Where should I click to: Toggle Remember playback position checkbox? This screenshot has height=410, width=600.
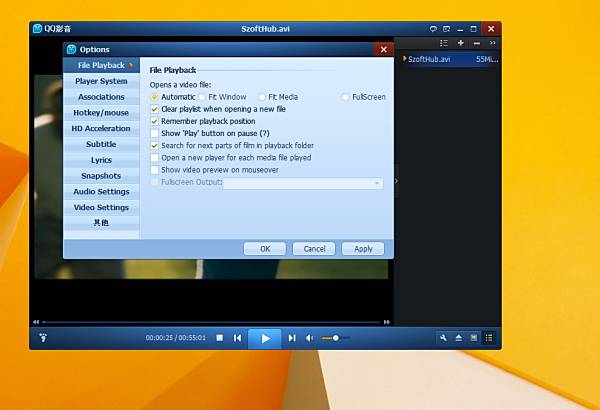pyautogui.click(x=154, y=121)
